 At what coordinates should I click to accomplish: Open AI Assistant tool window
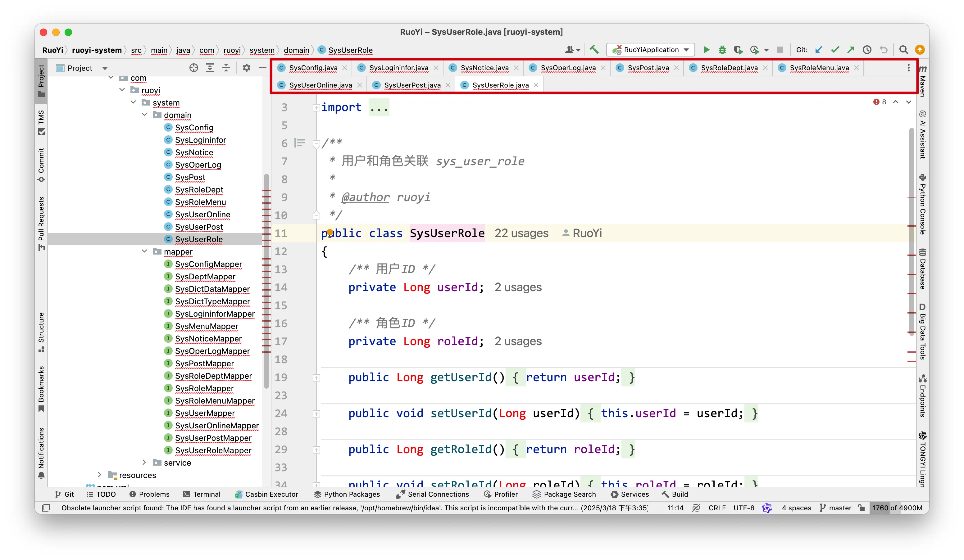[922, 134]
